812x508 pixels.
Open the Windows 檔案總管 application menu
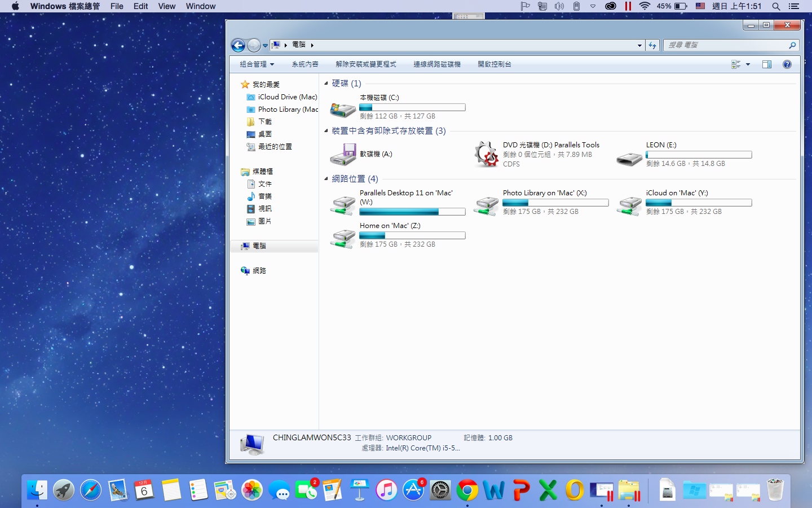click(65, 6)
